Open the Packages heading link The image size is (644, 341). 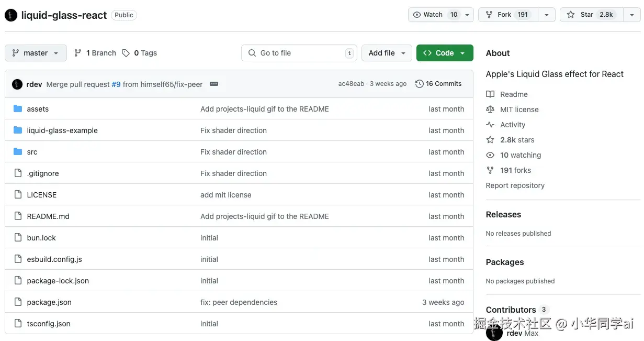(x=505, y=262)
